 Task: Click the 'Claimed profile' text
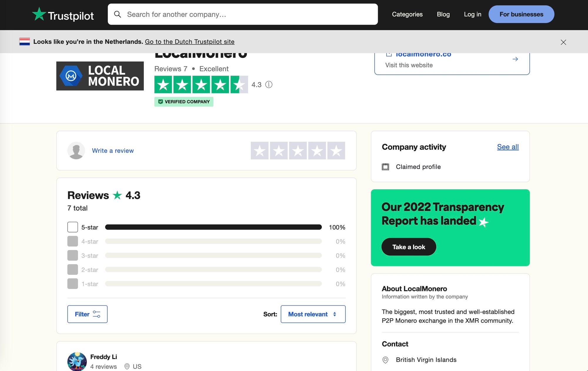(418, 167)
